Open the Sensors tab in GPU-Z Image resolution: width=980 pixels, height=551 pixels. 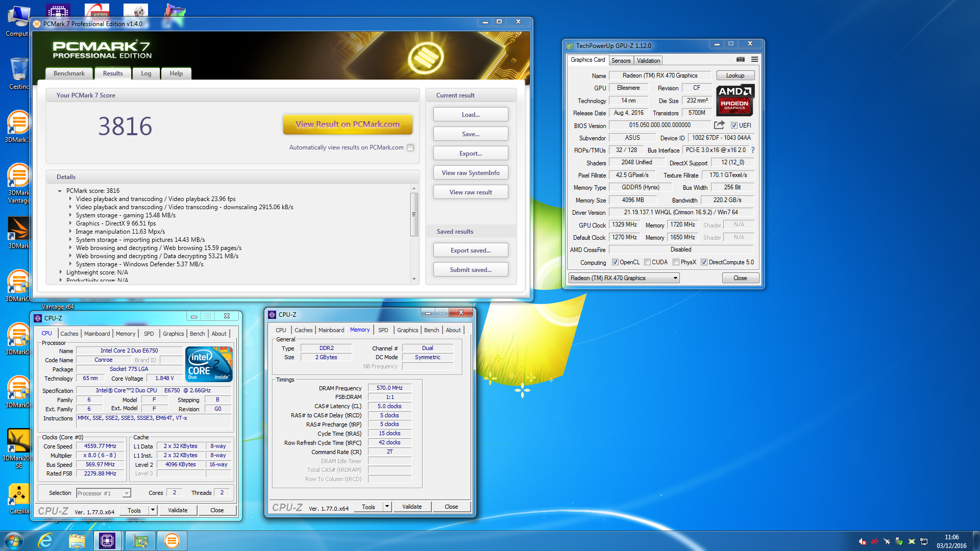pyautogui.click(x=621, y=60)
